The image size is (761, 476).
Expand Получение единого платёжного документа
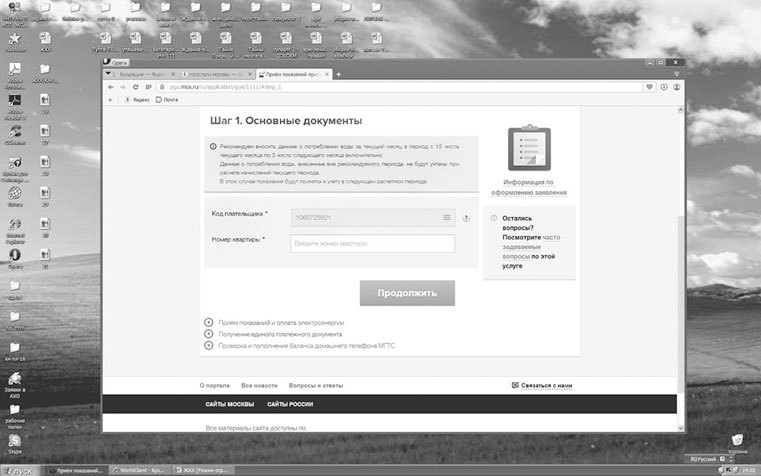click(209, 334)
